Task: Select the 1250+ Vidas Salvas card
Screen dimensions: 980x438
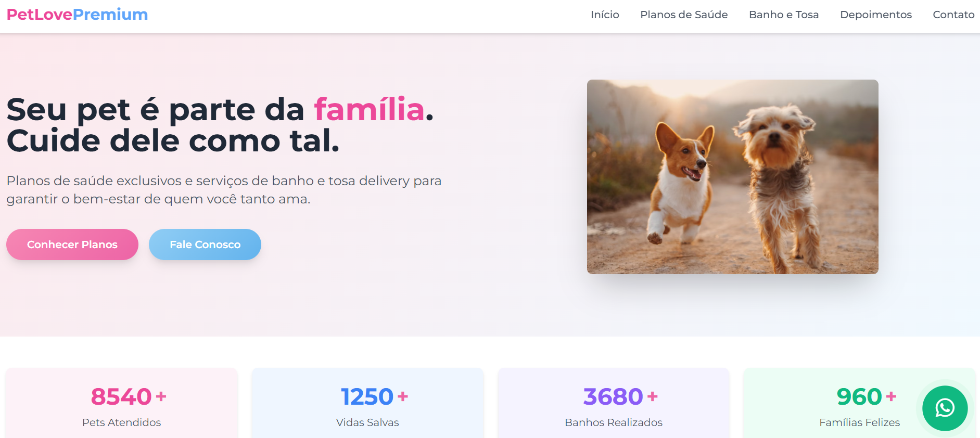Action: pyautogui.click(x=367, y=403)
